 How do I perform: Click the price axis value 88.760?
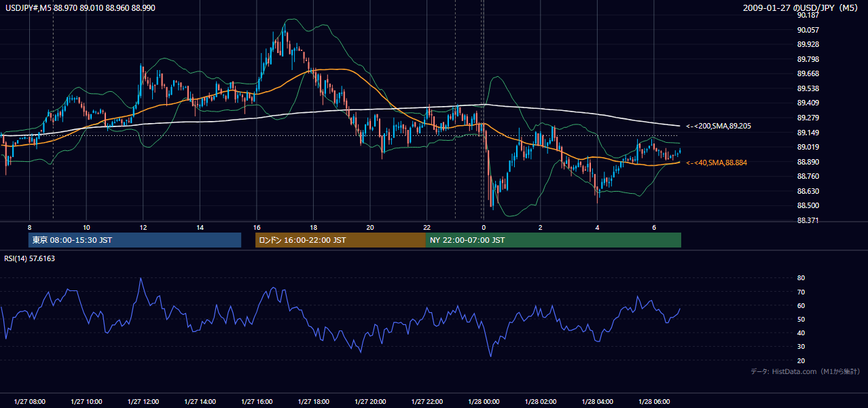click(x=808, y=176)
